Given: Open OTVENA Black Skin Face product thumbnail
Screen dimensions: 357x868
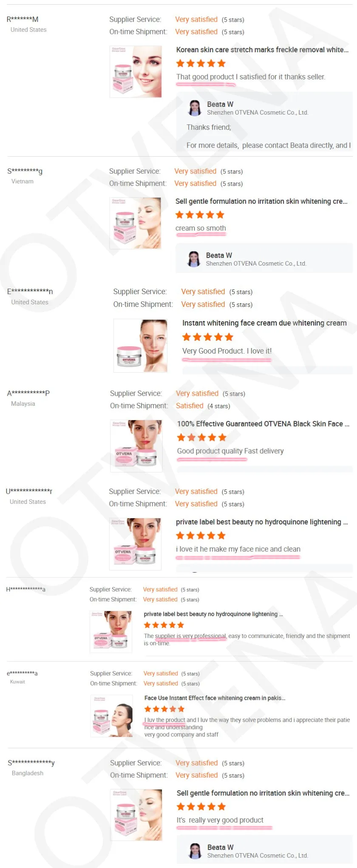Looking at the screenshot, I should point(136,446).
